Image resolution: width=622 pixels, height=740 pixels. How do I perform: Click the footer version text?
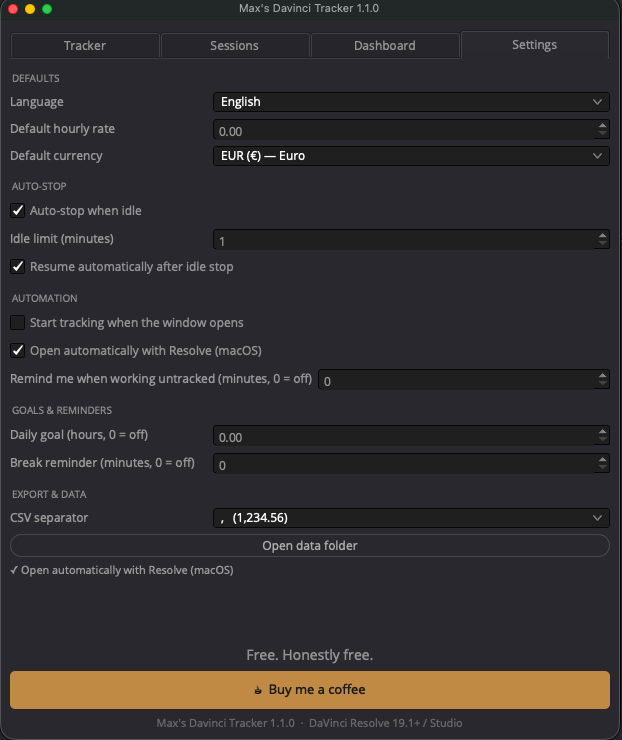(310, 723)
